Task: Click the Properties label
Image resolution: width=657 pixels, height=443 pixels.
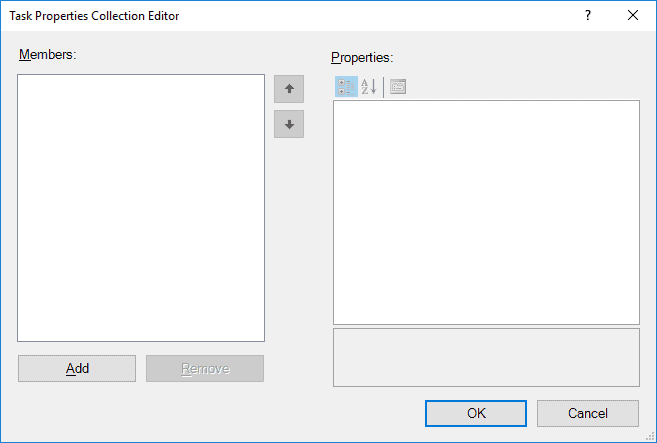Action: [x=362, y=57]
